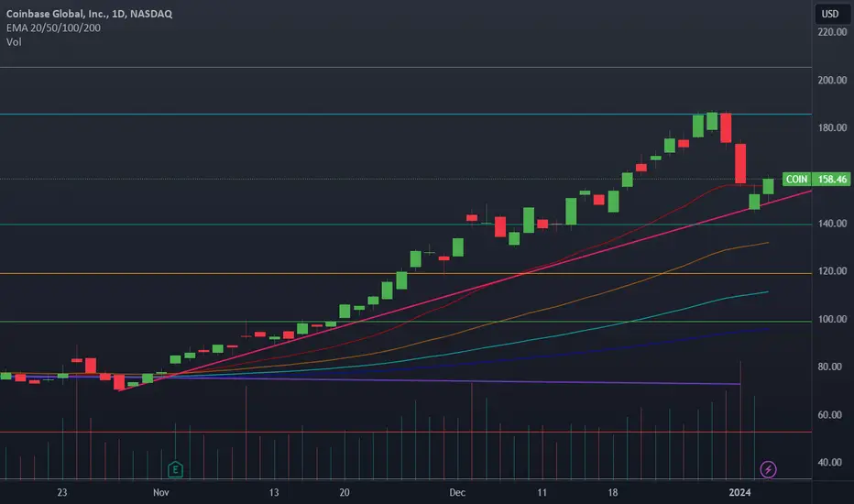The height and width of the screenshot is (504, 854).
Task: Click the EMA 20/50/100/200 indicator label
Action: tap(53, 27)
